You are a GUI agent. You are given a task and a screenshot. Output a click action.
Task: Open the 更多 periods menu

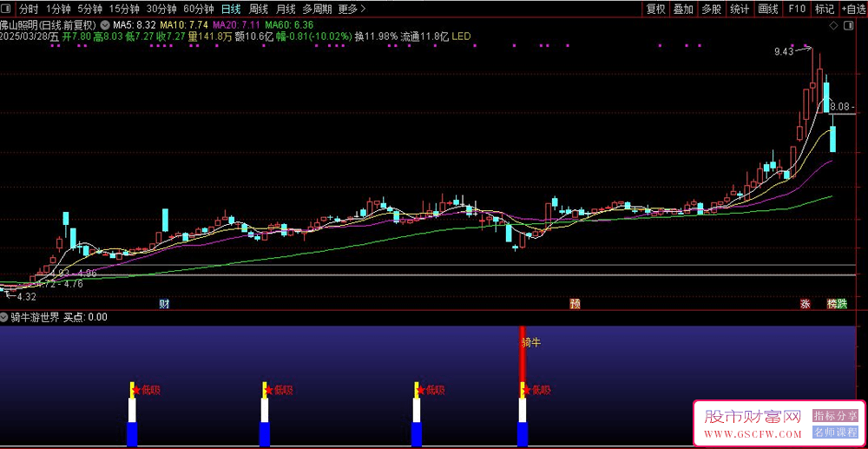point(352,9)
